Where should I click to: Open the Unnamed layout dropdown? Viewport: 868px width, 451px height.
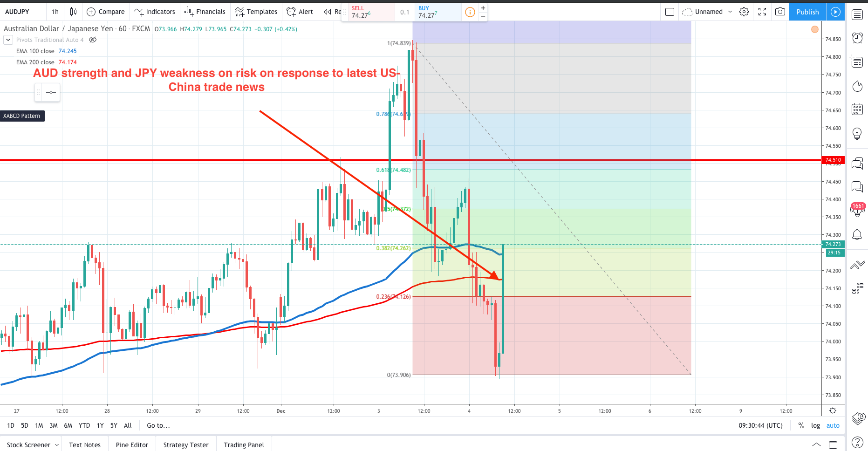click(x=707, y=12)
